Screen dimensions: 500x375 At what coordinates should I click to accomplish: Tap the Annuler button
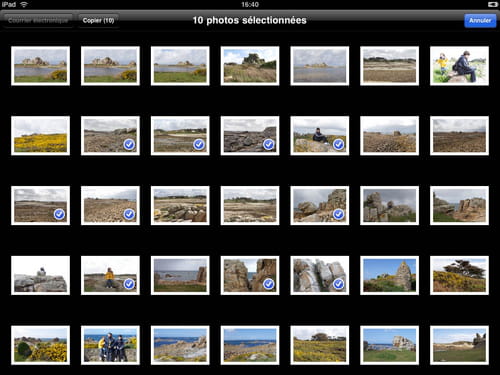click(x=480, y=21)
